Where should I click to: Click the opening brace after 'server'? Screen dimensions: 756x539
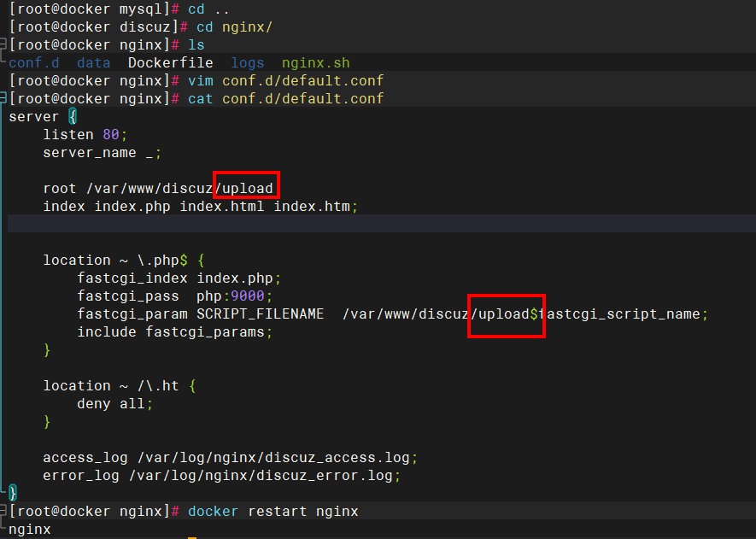coord(73,116)
